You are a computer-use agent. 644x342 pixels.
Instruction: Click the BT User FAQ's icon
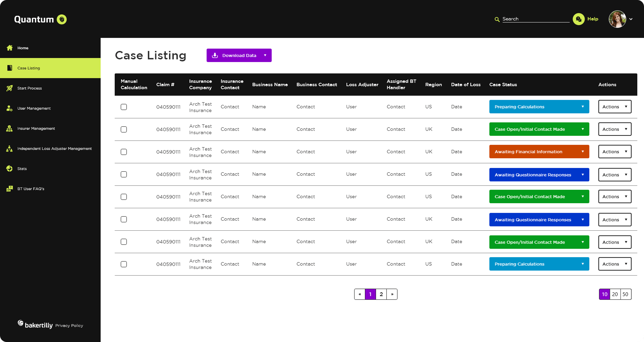pos(10,189)
